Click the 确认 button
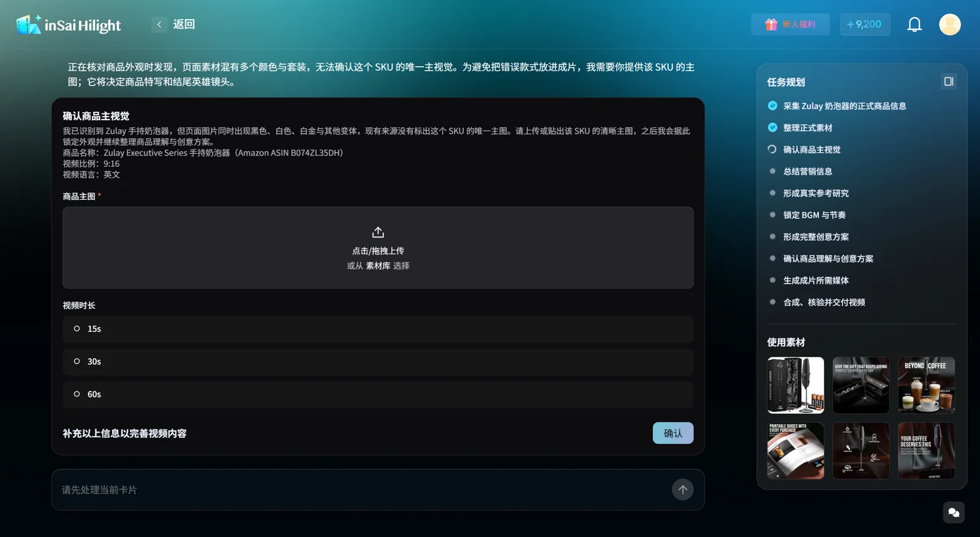The width and height of the screenshot is (980, 537). pos(673,433)
